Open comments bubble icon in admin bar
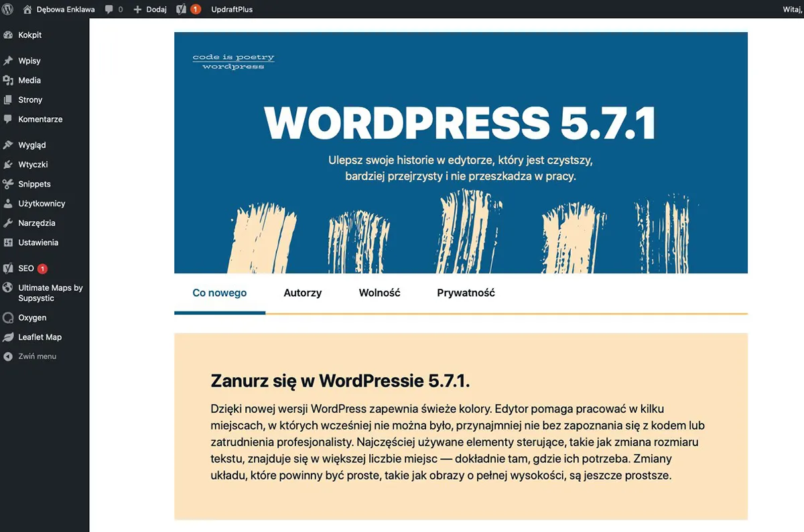The image size is (804, 532). click(x=109, y=10)
